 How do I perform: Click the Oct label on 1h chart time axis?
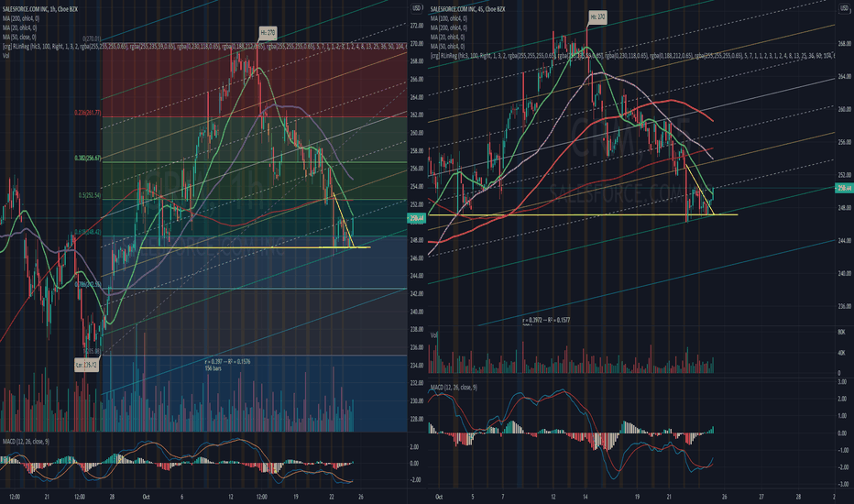146,497
